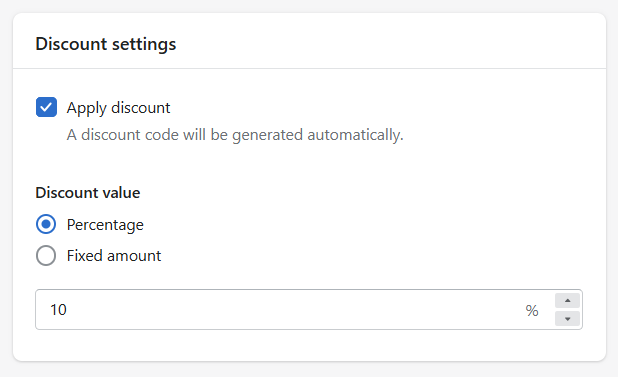The image size is (618, 377).
Task: Place cursor on the number 10
Action: tap(58, 310)
